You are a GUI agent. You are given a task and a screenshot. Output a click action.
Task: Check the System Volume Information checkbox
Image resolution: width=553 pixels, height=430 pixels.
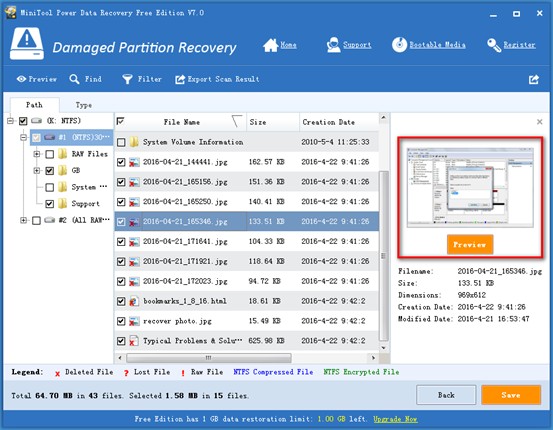click(x=121, y=142)
